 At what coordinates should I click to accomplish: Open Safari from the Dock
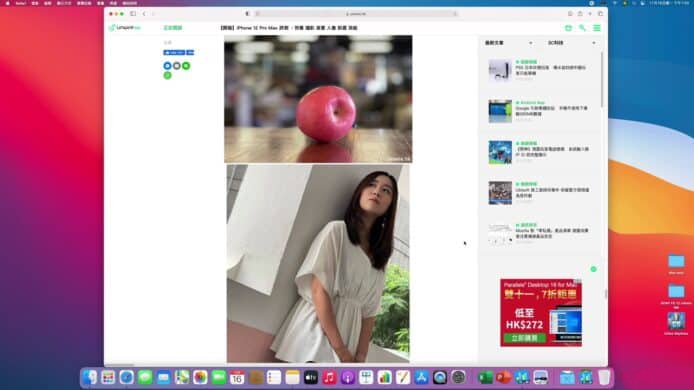(127, 378)
